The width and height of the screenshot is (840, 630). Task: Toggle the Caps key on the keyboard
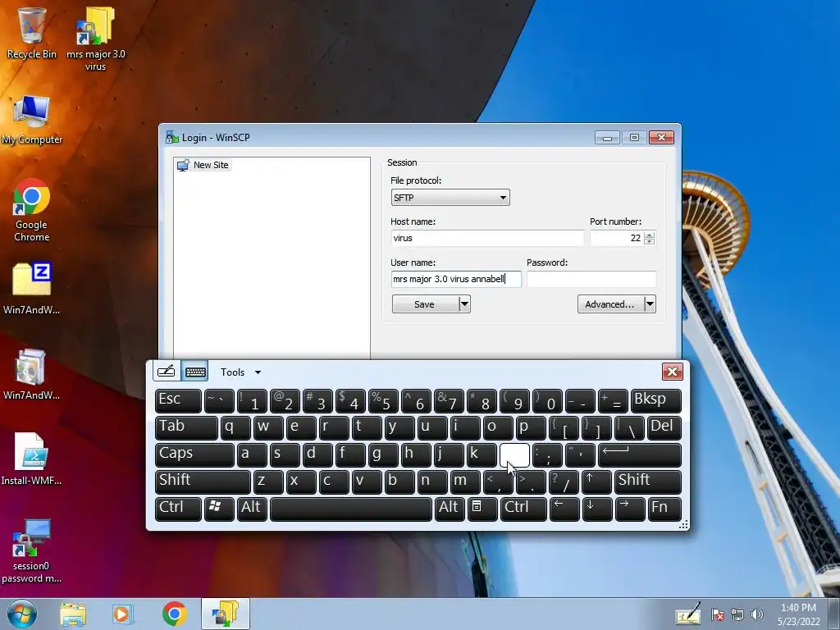[x=194, y=454]
